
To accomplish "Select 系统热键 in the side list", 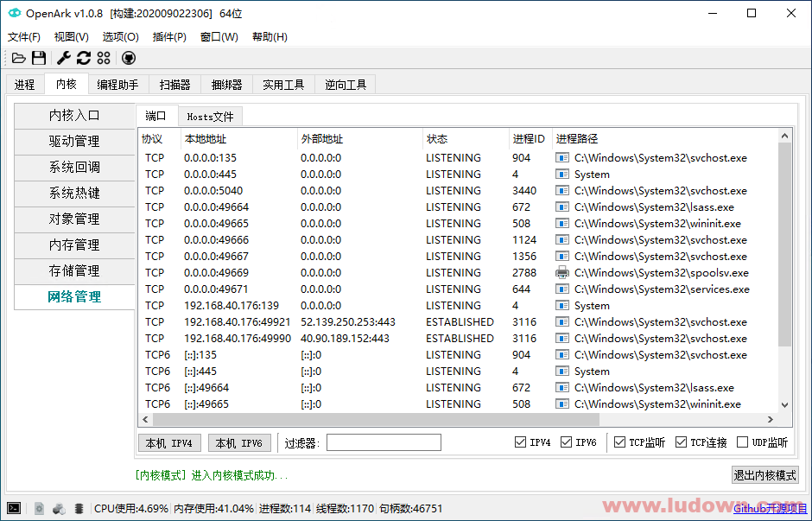I will (74, 194).
